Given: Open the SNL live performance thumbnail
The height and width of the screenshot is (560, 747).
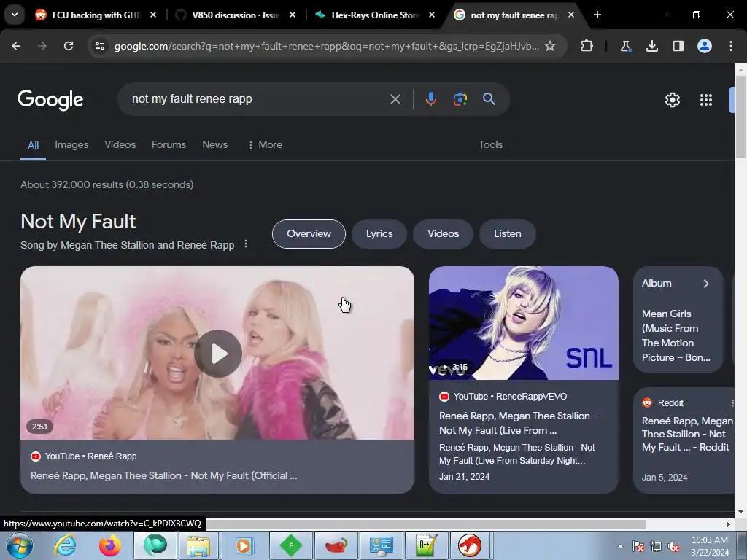Looking at the screenshot, I should (524, 323).
